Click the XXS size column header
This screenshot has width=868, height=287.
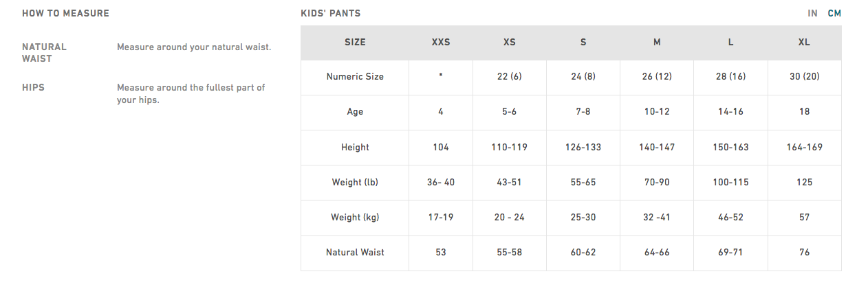click(441, 42)
